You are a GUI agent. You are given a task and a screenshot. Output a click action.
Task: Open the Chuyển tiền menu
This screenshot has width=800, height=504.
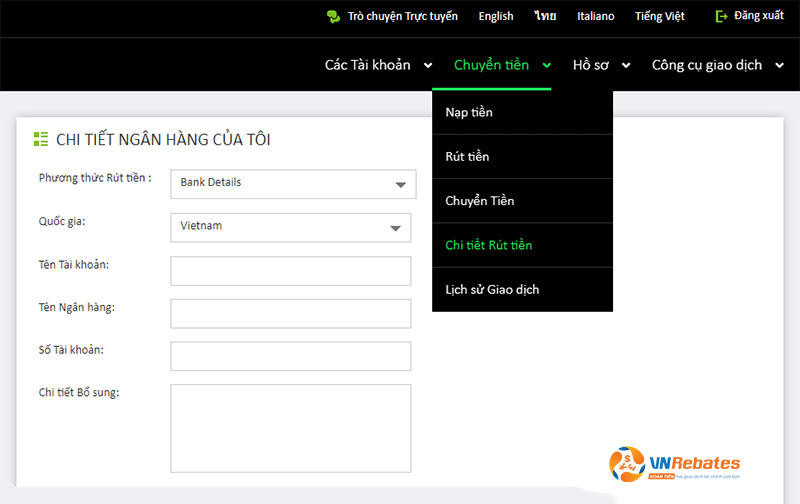pyautogui.click(x=491, y=65)
